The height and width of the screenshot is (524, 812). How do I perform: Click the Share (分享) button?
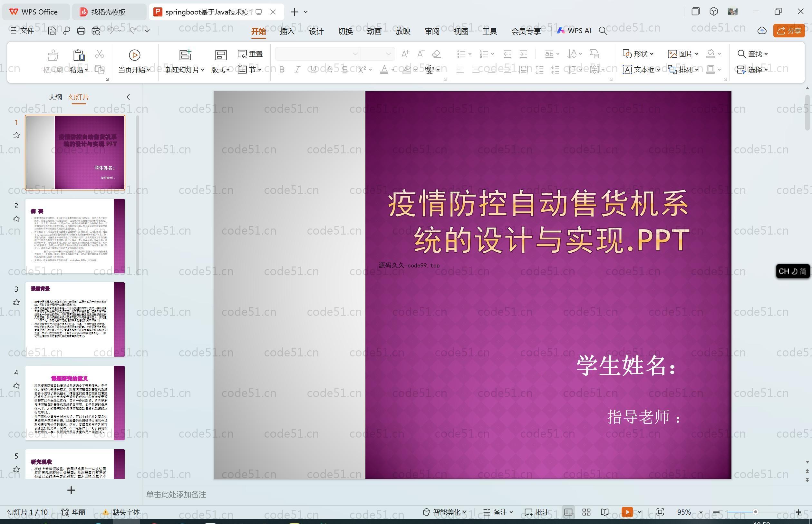(x=789, y=31)
